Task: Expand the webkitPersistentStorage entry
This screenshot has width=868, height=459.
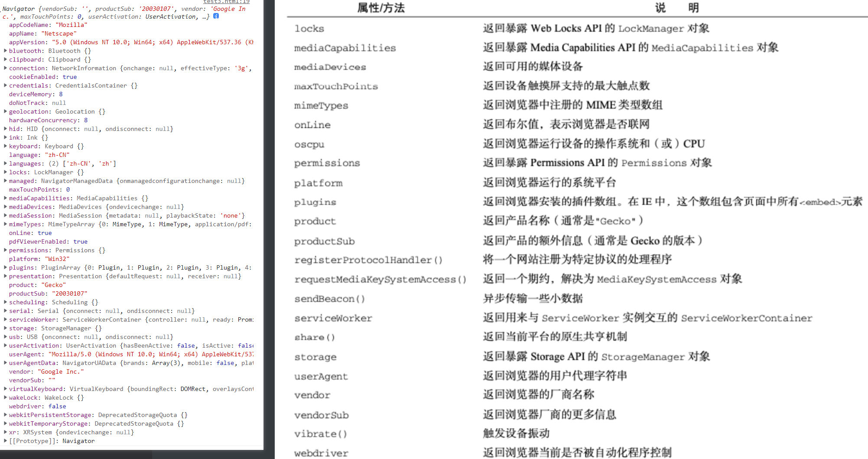Action: [x=5, y=415]
